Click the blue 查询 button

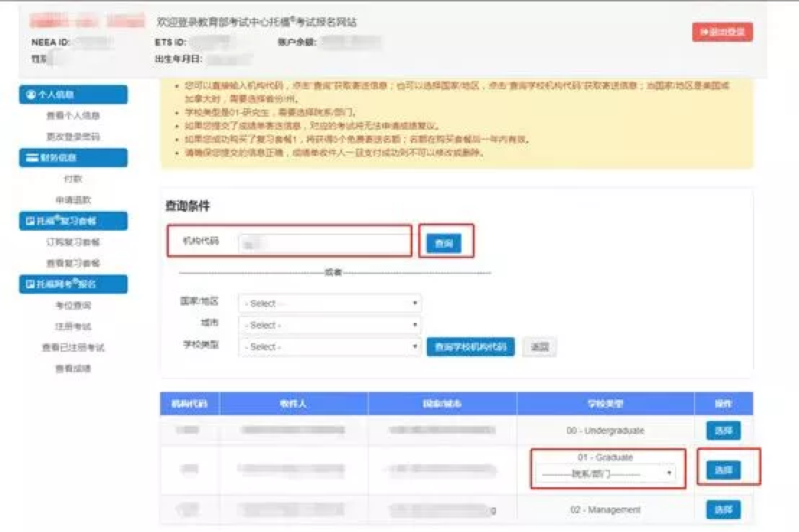443,244
